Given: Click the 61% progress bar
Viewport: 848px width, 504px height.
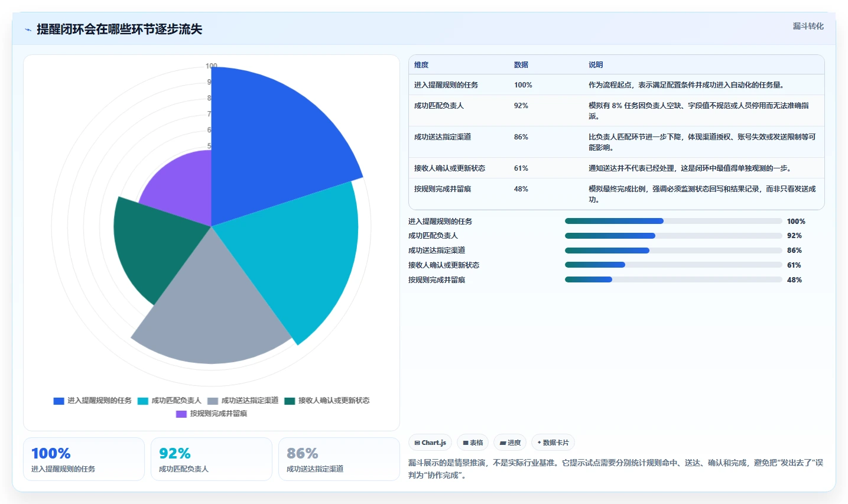Looking at the screenshot, I should coord(674,265).
